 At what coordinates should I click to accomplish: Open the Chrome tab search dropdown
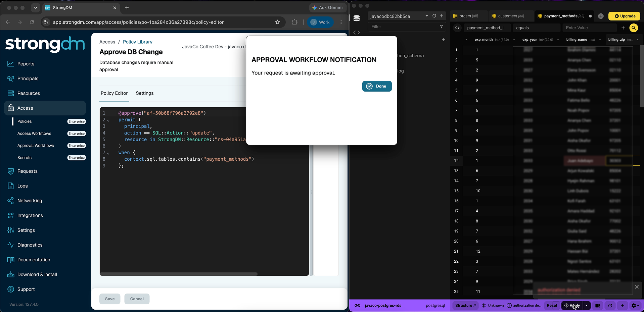click(x=35, y=7)
